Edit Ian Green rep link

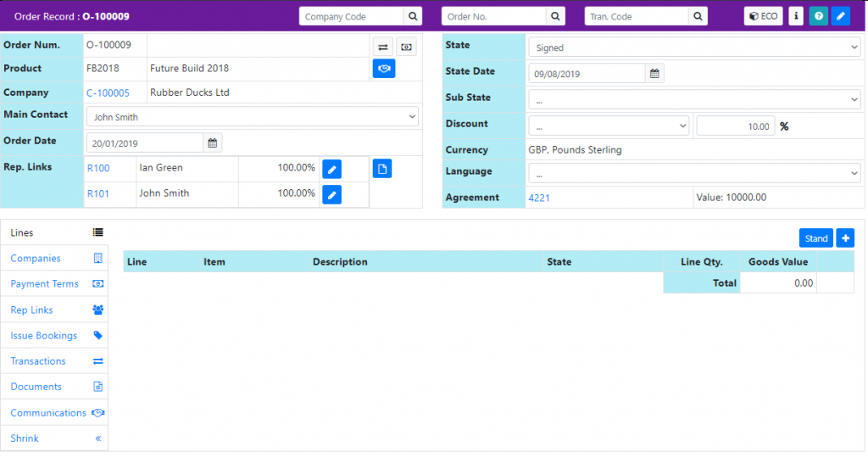coord(332,169)
